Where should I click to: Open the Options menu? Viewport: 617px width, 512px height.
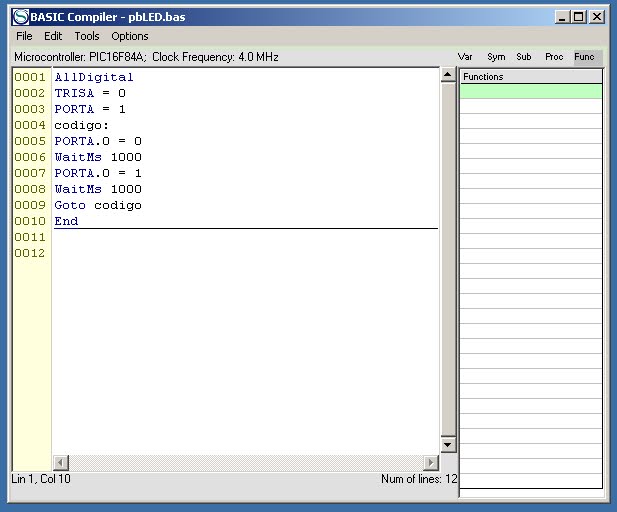[x=130, y=36]
